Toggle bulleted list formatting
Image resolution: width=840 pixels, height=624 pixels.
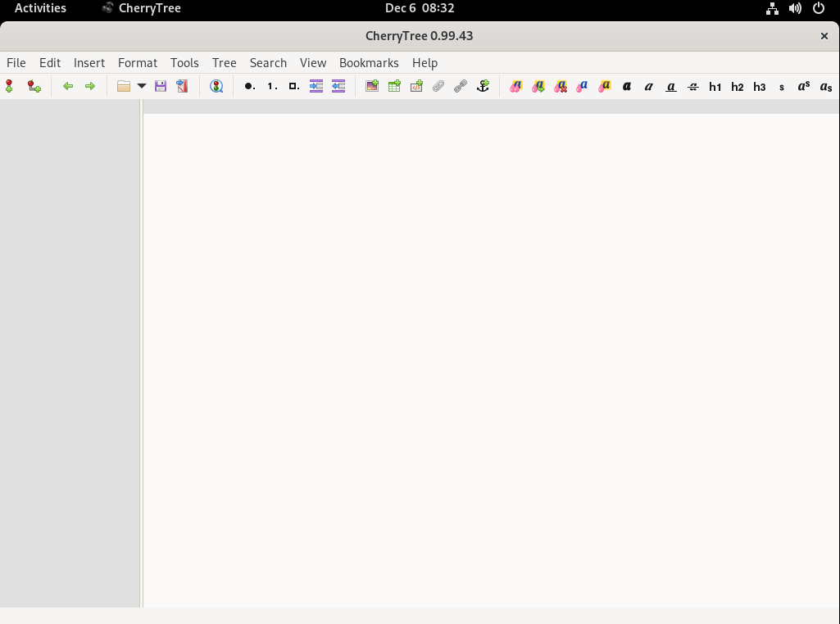point(249,86)
